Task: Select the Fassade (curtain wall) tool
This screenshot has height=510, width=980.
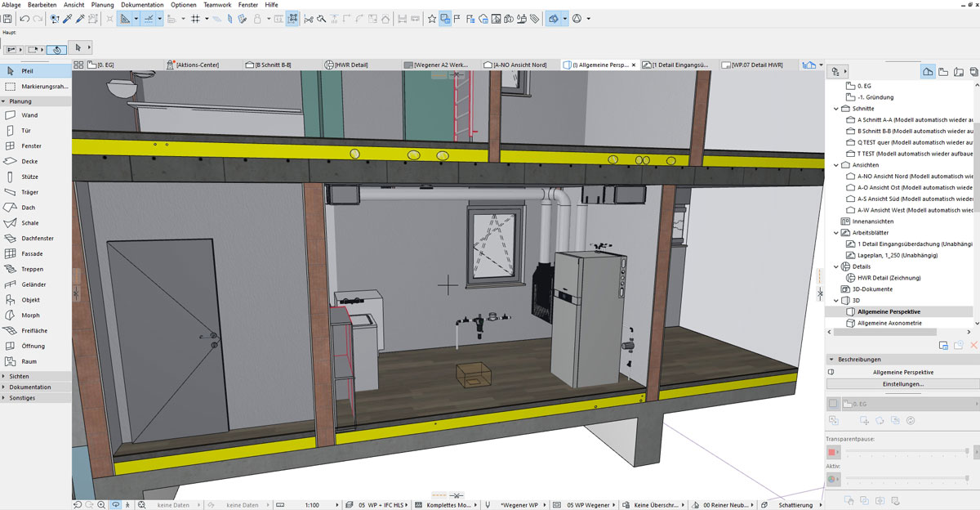Action: tap(36, 253)
